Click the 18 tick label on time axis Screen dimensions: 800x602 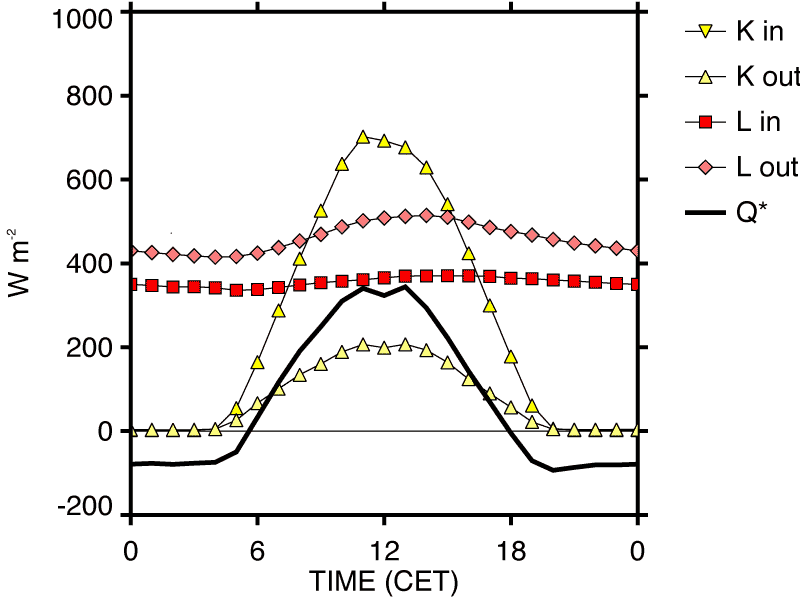(511, 551)
